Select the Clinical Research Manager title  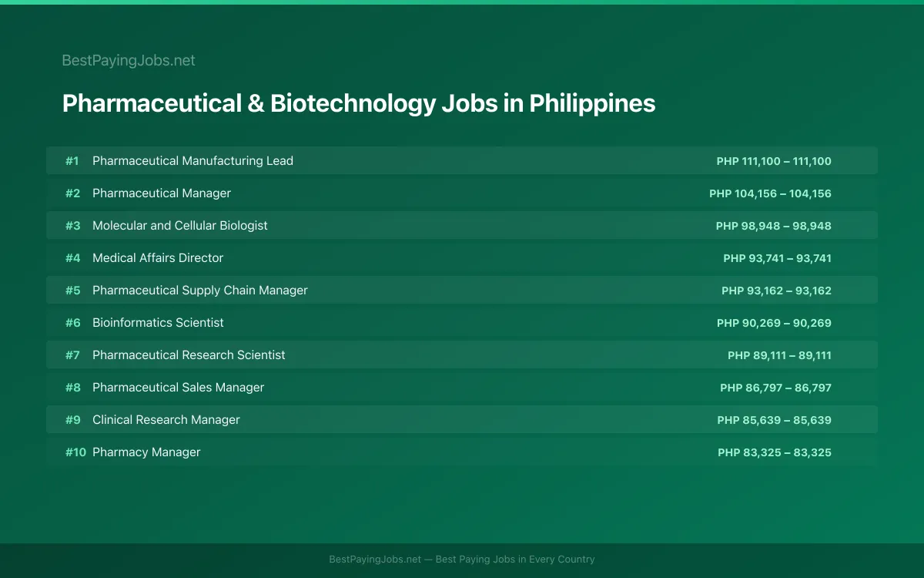click(166, 420)
